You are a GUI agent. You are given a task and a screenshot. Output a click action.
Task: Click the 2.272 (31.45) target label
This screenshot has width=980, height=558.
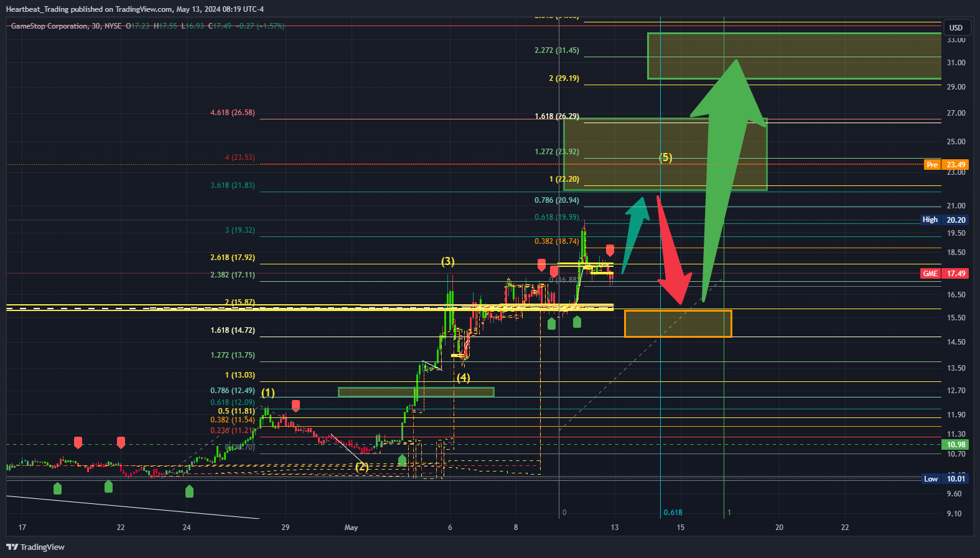[557, 50]
